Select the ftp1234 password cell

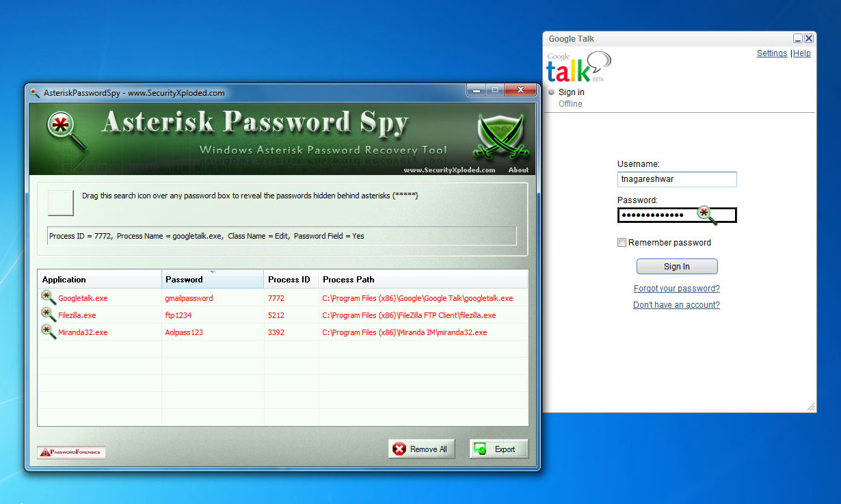178,315
